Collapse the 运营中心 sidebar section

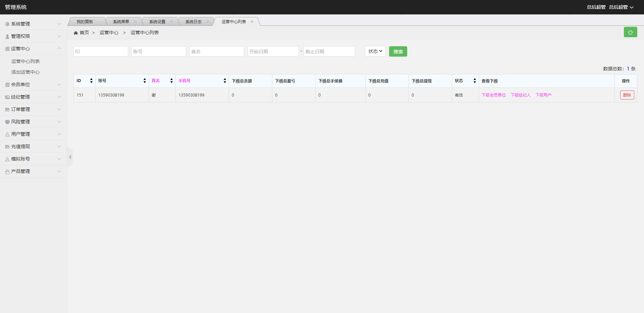[x=33, y=49]
